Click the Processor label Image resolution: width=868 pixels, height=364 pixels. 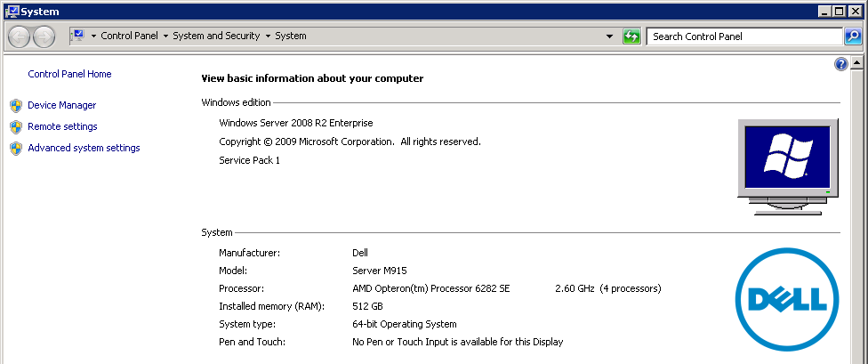pyautogui.click(x=241, y=288)
